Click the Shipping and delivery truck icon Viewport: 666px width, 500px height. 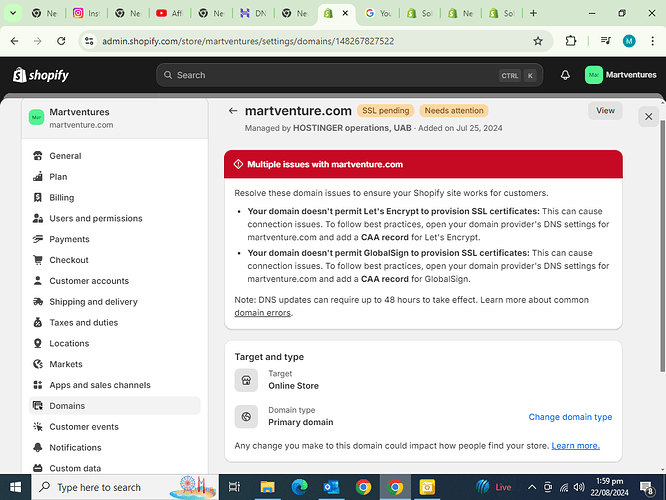(x=38, y=302)
